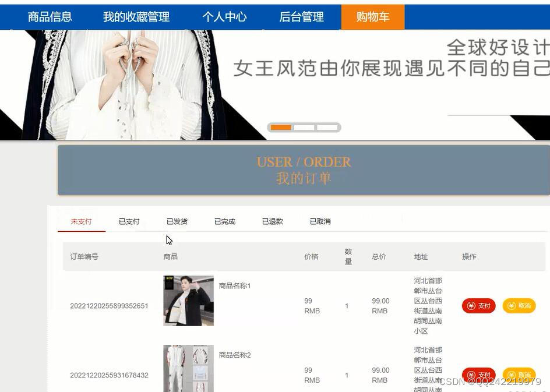Open the 商品名称1 product link

pos(235,286)
